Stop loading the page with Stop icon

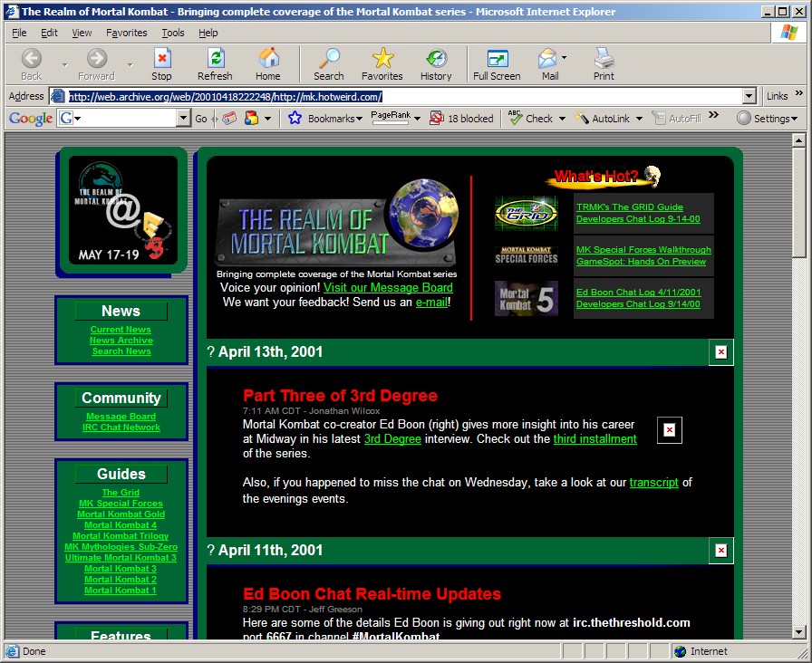pyautogui.click(x=161, y=59)
